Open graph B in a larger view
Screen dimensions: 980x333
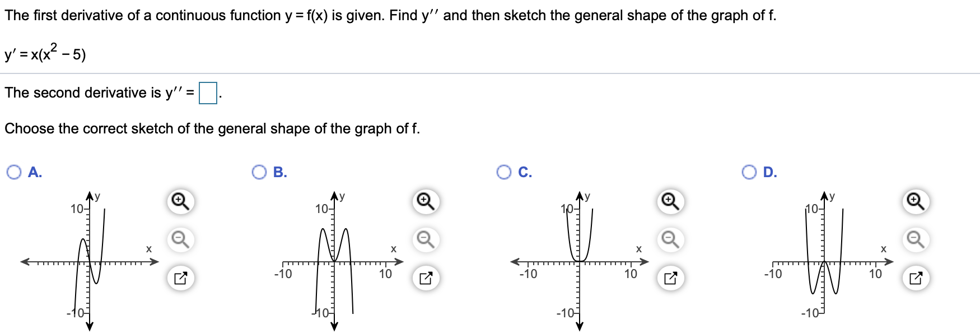[424, 277]
